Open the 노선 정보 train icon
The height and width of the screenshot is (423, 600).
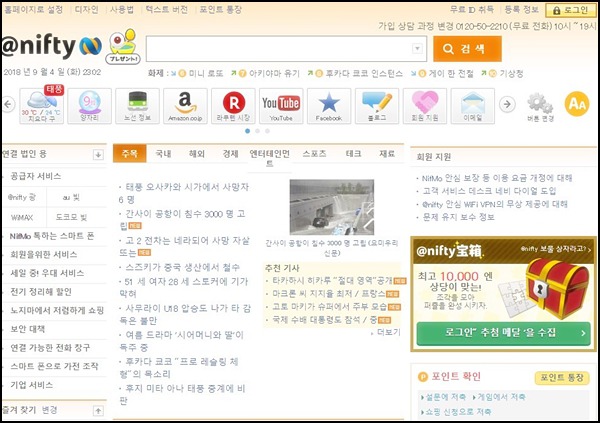pyautogui.click(x=137, y=106)
